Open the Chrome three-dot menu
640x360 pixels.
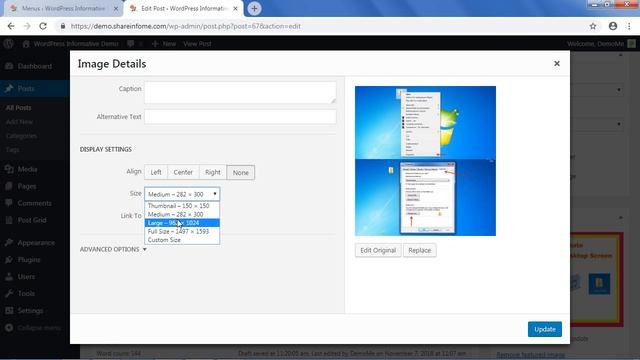click(x=629, y=26)
